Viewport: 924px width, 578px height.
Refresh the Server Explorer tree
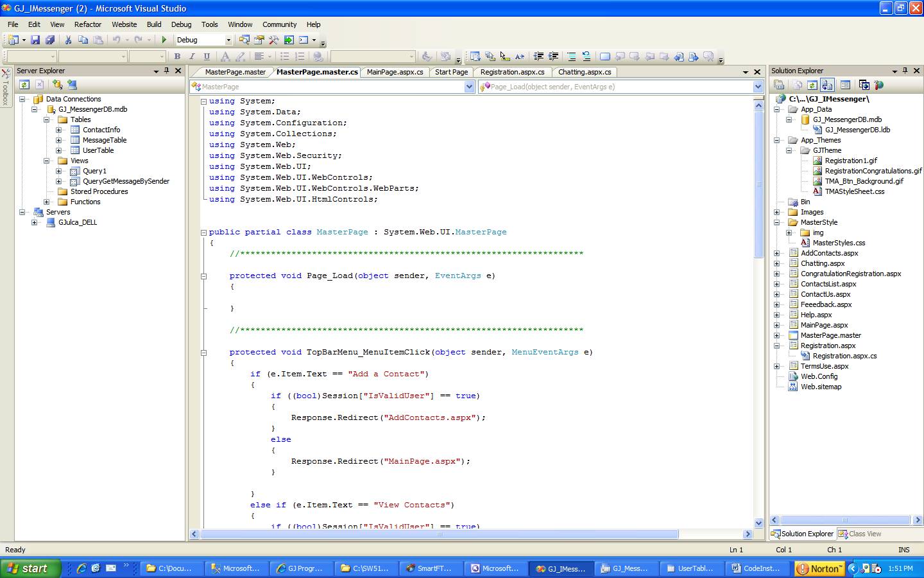point(24,85)
